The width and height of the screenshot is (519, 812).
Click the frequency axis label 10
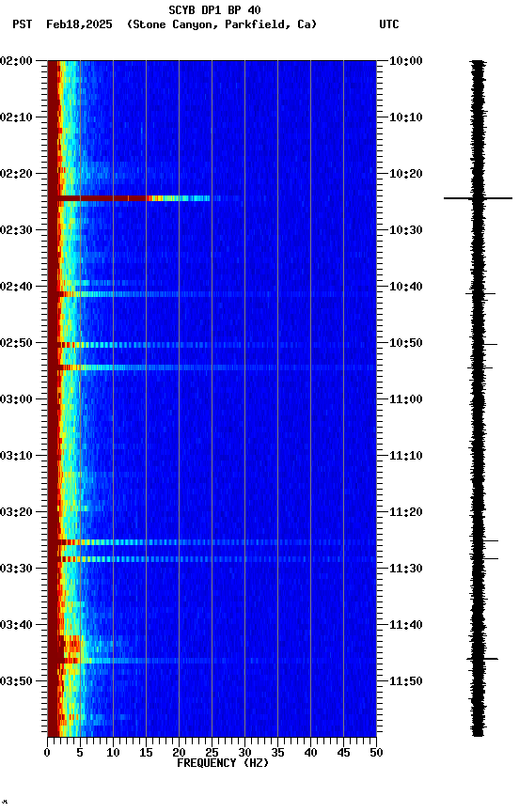click(x=113, y=753)
